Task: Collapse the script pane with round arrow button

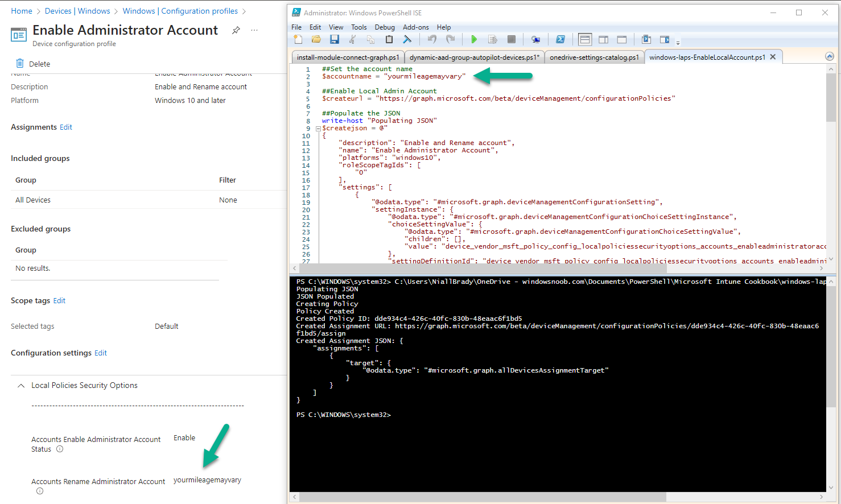Action: click(830, 56)
